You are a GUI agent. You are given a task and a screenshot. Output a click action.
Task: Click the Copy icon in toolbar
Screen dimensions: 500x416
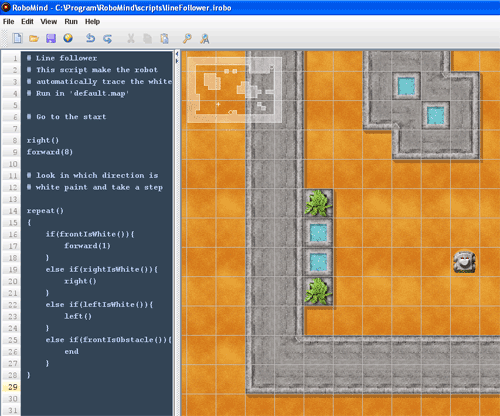click(147, 39)
